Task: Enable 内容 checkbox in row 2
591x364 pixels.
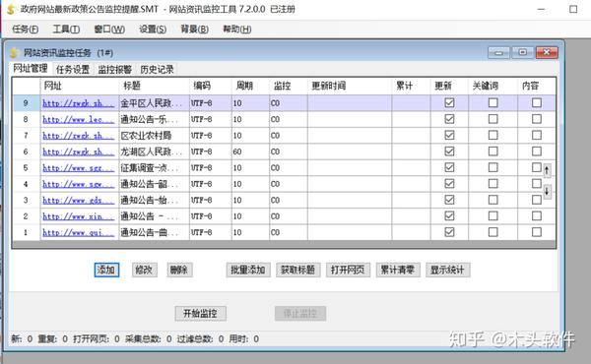Action: 537,216
